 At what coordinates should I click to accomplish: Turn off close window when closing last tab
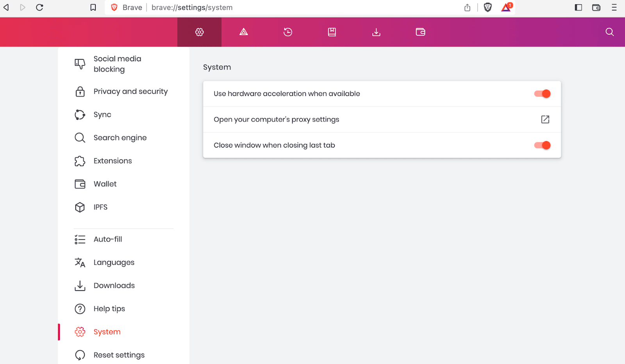[x=542, y=145]
